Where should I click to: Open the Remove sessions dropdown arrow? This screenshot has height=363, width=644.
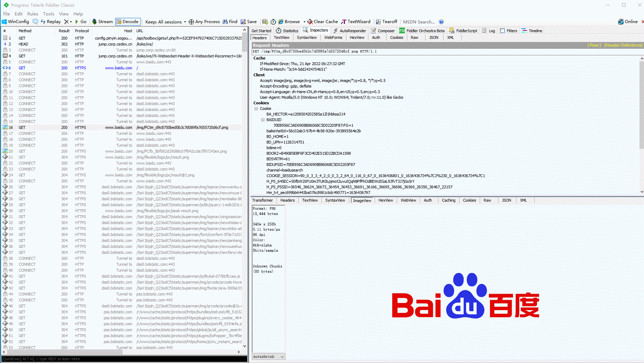pos(71,22)
